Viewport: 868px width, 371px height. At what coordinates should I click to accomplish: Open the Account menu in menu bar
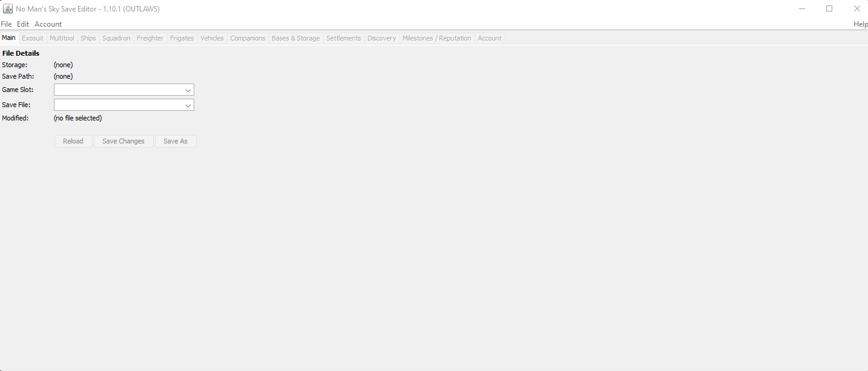coord(48,24)
